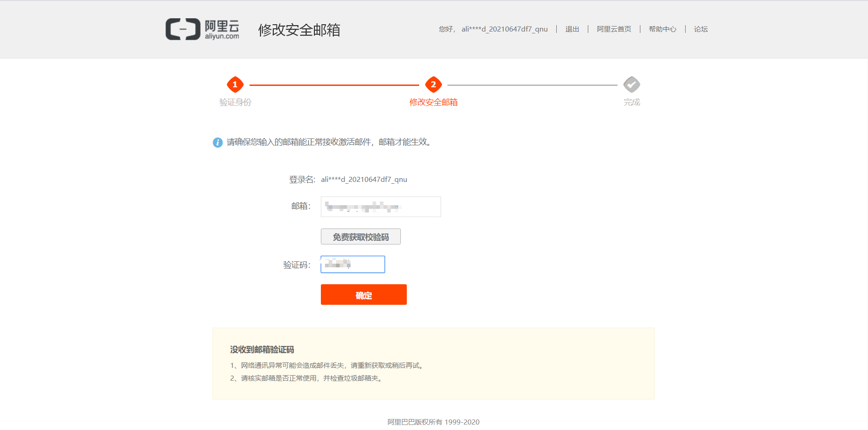Open the 论坛 forum link
868x430 pixels.
(x=701, y=29)
